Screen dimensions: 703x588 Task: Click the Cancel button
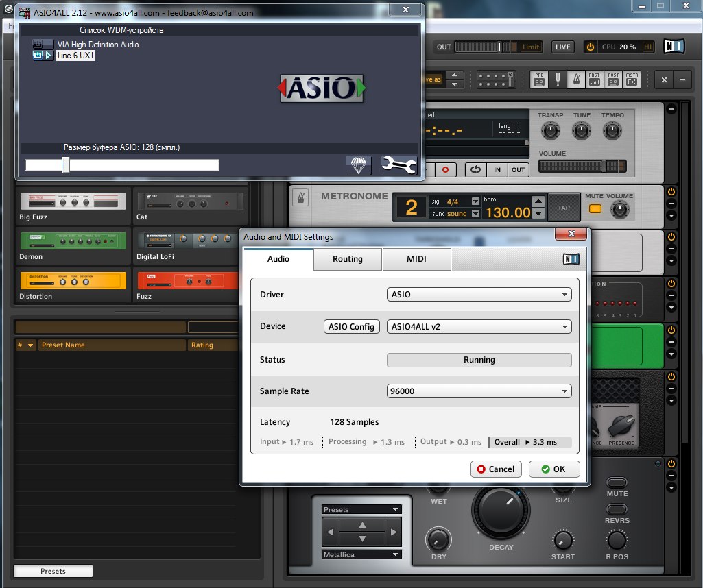coord(496,469)
